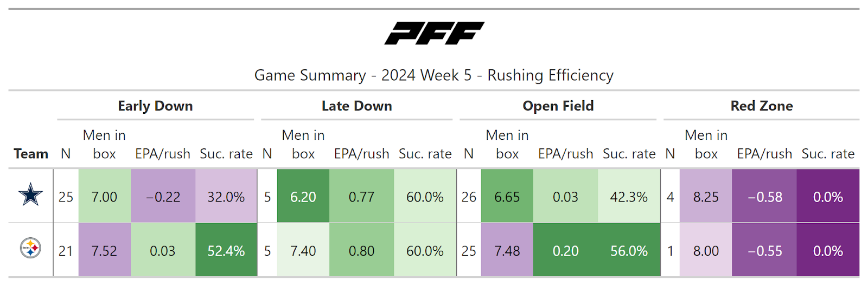
Task: Click the Cowboys Red Zone −0.58 cell
Action: click(x=764, y=197)
